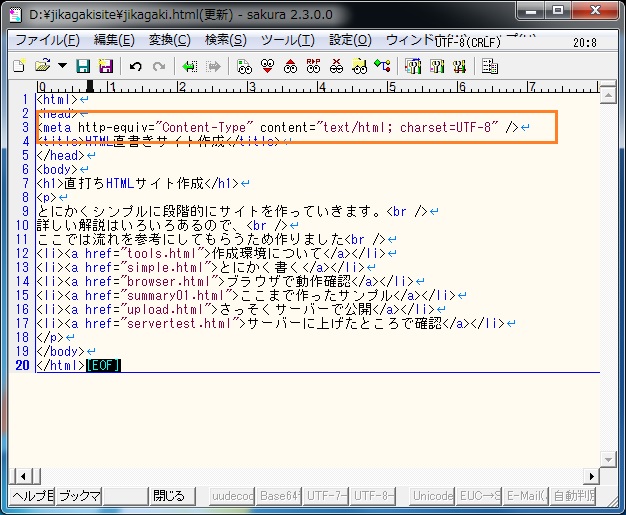
Task: Open the type-specific settings icon
Action: (437, 66)
